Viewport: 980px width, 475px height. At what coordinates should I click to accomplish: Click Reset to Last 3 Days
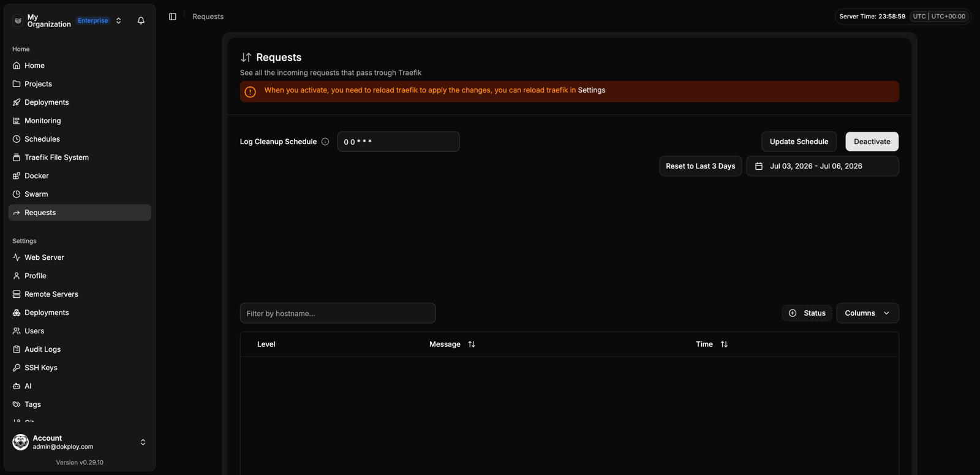point(701,166)
